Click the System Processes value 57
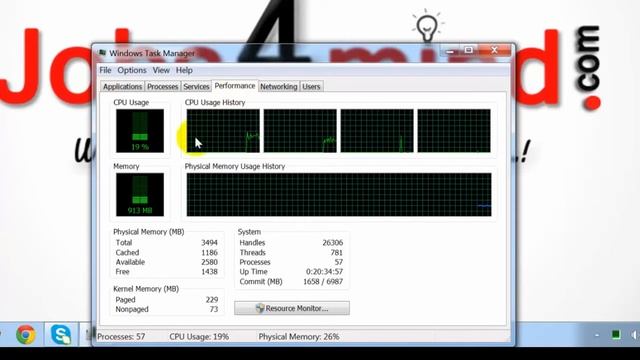 pos(339,262)
